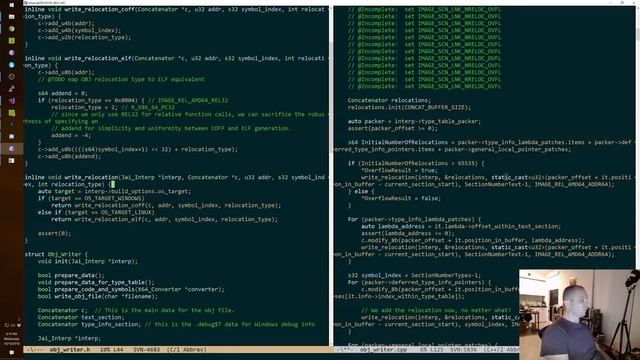The width and height of the screenshot is (640, 360).
Task: Open the notification center icon
Action: (x=11, y=352)
